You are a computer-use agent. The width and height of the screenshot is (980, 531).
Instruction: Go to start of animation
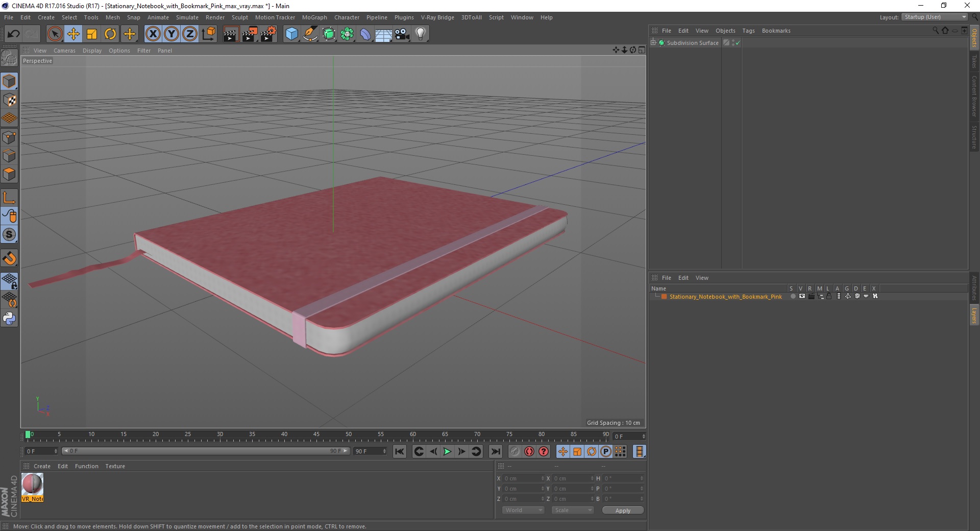tap(400, 451)
